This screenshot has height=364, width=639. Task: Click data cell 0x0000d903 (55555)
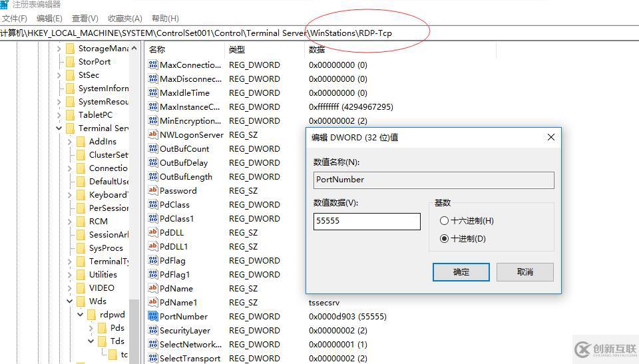pos(347,316)
